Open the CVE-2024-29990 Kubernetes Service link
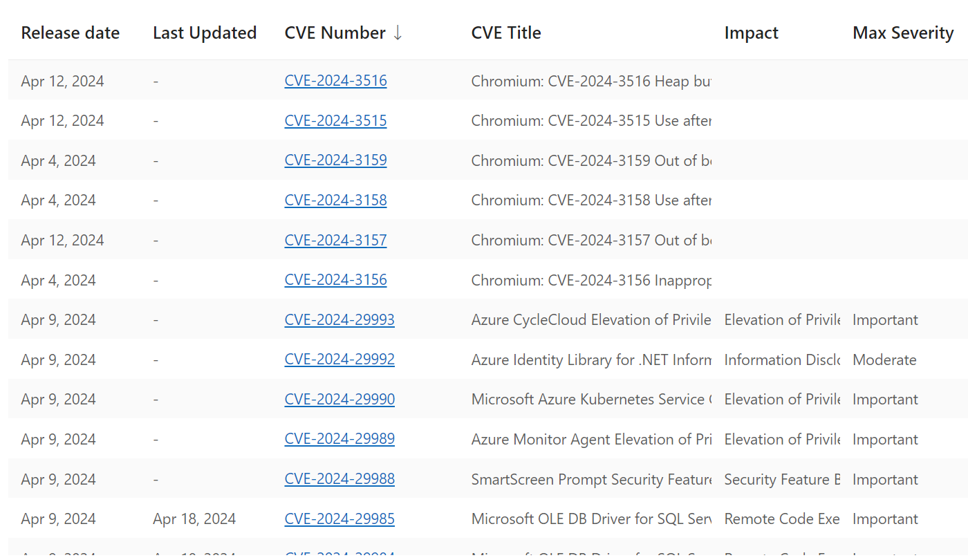 pos(339,400)
